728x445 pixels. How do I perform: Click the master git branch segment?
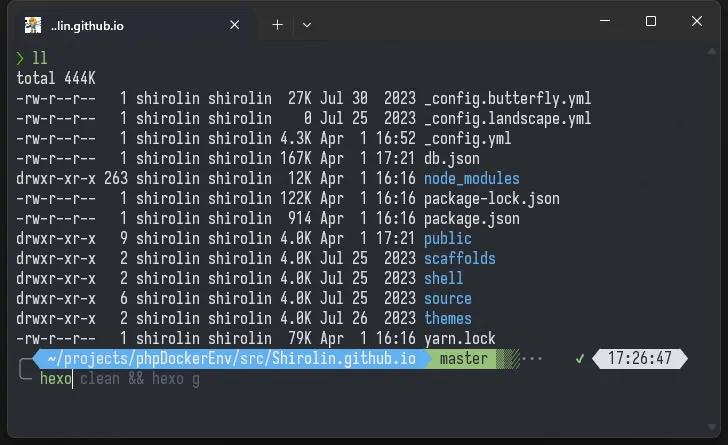point(464,358)
